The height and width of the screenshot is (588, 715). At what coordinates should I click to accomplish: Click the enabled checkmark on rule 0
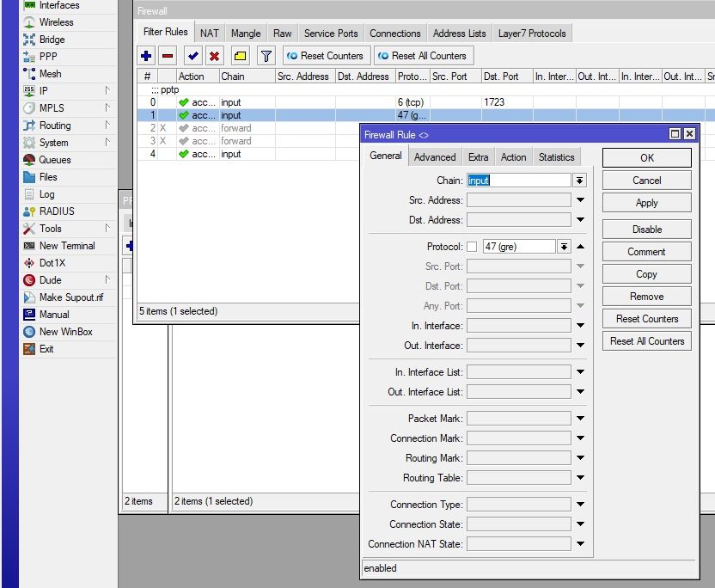184,102
